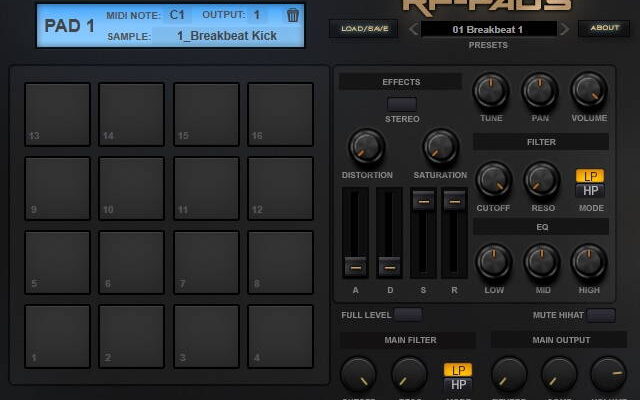The height and width of the screenshot is (400, 640).
Task: Click the VOLUME knob
Action: [x=589, y=91]
